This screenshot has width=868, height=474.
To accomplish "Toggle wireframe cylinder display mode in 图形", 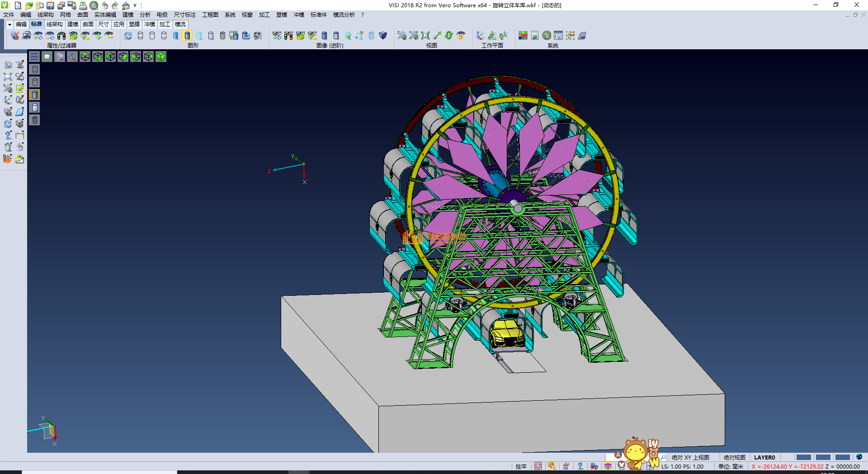I will click(x=140, y=35).
